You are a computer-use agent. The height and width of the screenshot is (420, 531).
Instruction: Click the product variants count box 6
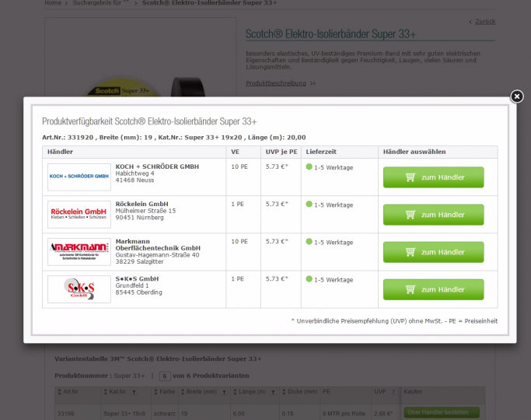coord(165,376)
